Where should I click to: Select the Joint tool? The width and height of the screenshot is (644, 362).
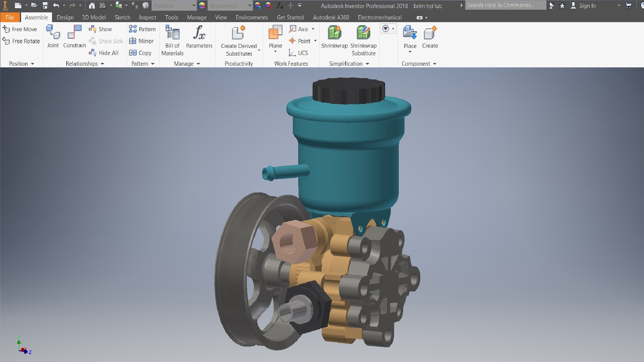click(53, 37)
